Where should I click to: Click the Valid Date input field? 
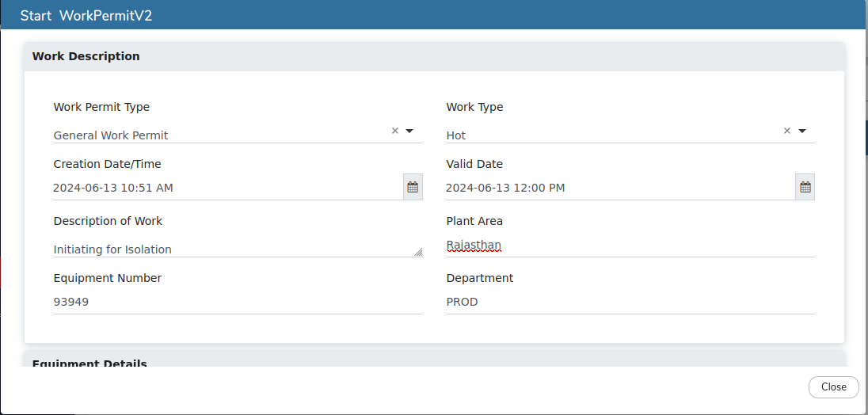(618, 188)
